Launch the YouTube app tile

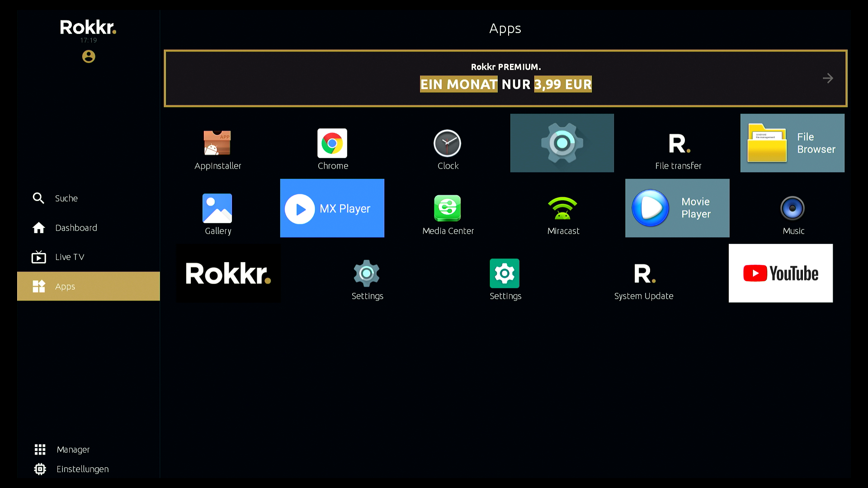781,273
